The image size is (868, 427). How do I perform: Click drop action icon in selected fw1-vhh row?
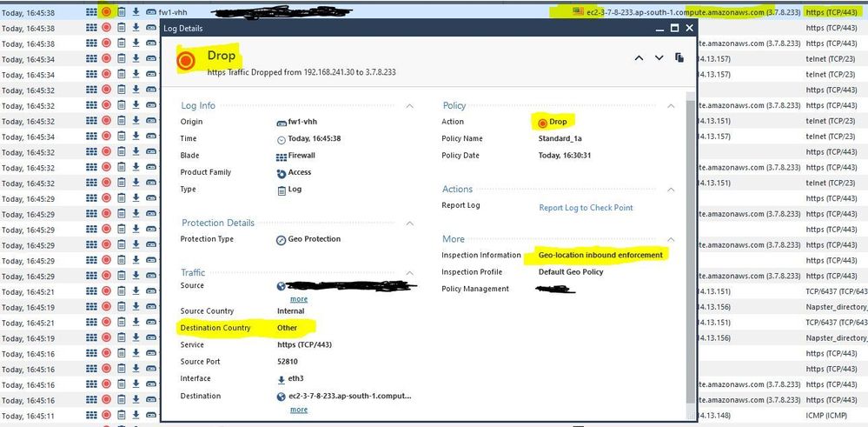click(x=106, y=11)
